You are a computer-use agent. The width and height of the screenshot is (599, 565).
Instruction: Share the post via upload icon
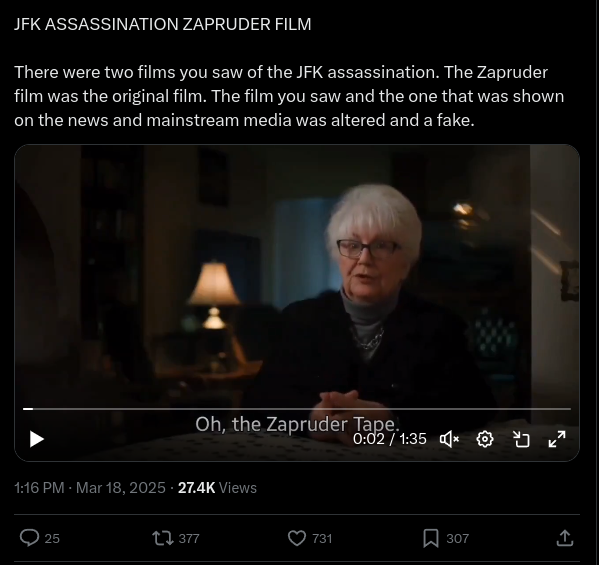[x=565, y=538]
